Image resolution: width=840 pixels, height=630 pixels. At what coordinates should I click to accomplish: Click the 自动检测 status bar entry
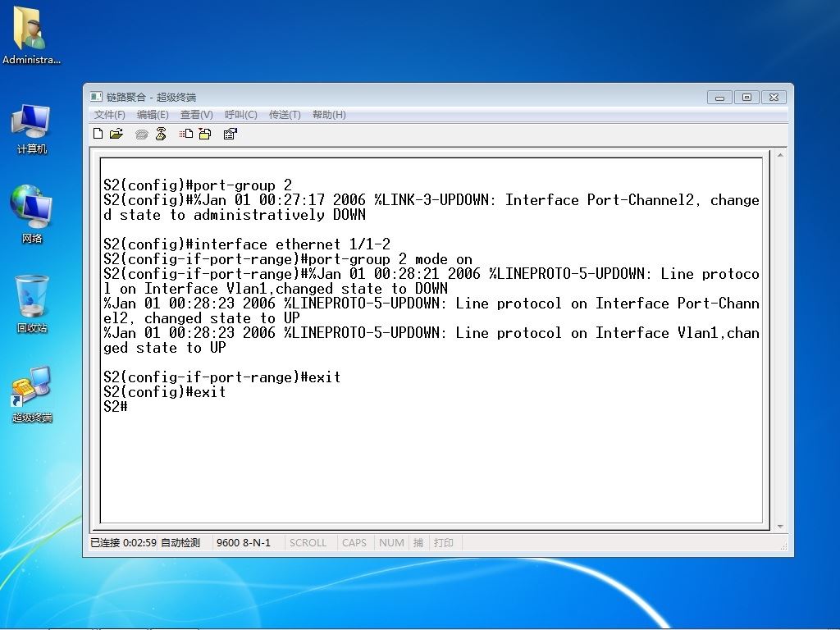(180, 543)
